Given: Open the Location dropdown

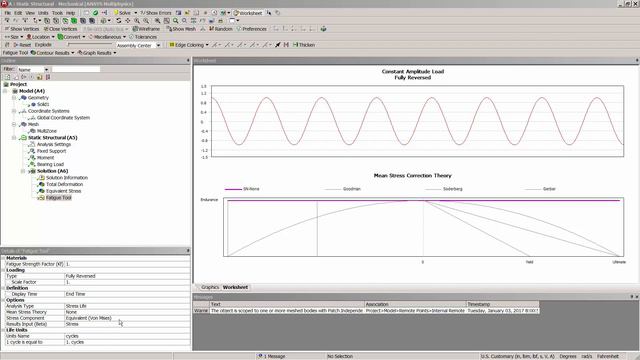Looking at the screenshot, I should (x=40, y=37).
